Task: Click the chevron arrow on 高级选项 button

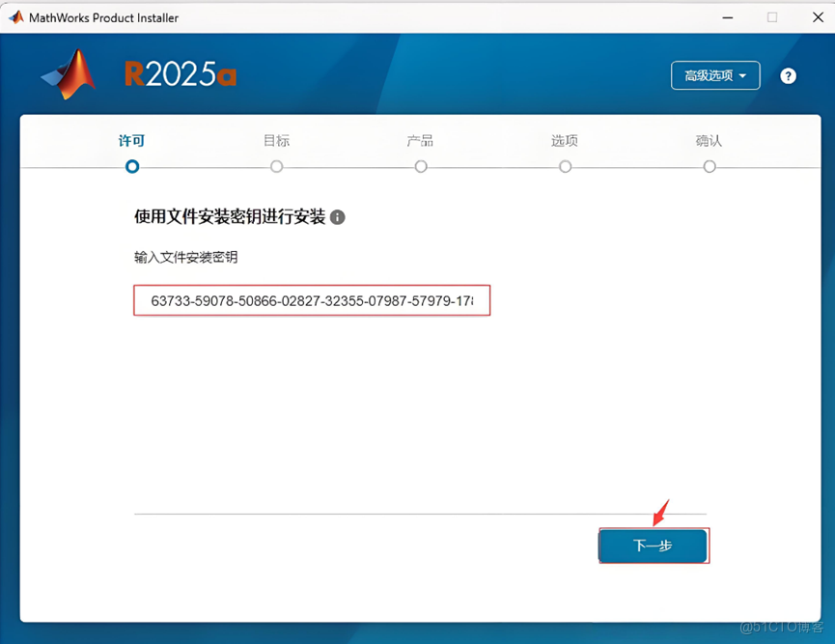Action: (744, 74)
